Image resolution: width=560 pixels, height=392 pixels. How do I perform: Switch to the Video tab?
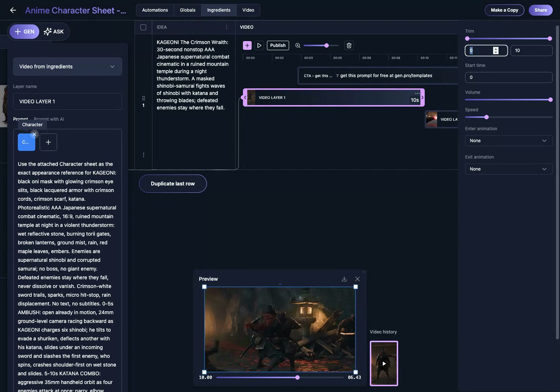pos(248,10)
